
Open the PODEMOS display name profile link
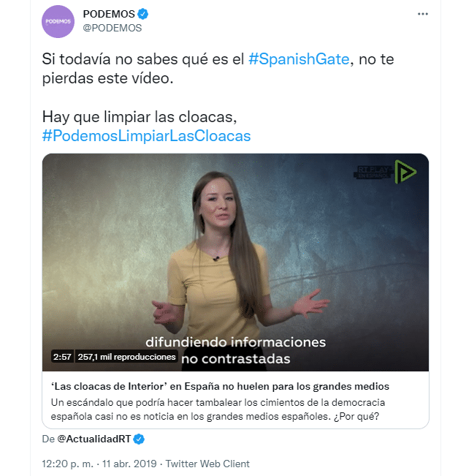click(x=109, y=14)
